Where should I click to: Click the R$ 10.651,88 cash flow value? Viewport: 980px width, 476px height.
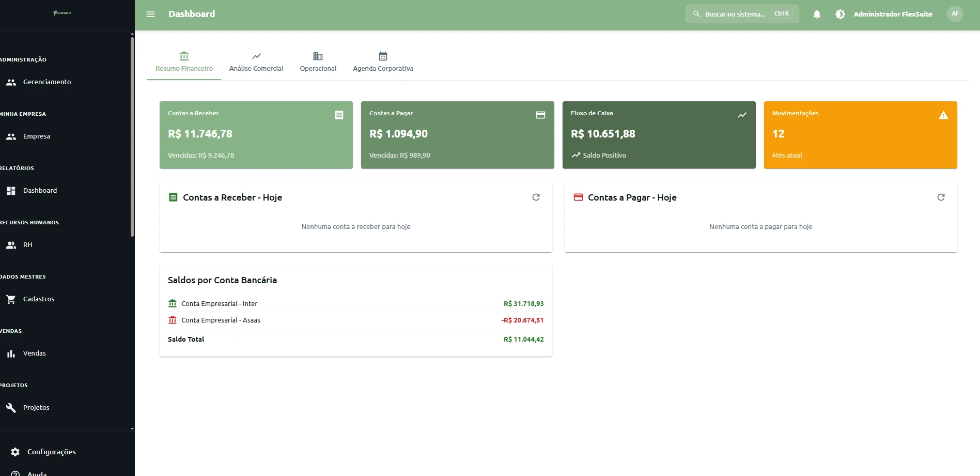coord(603,134)
